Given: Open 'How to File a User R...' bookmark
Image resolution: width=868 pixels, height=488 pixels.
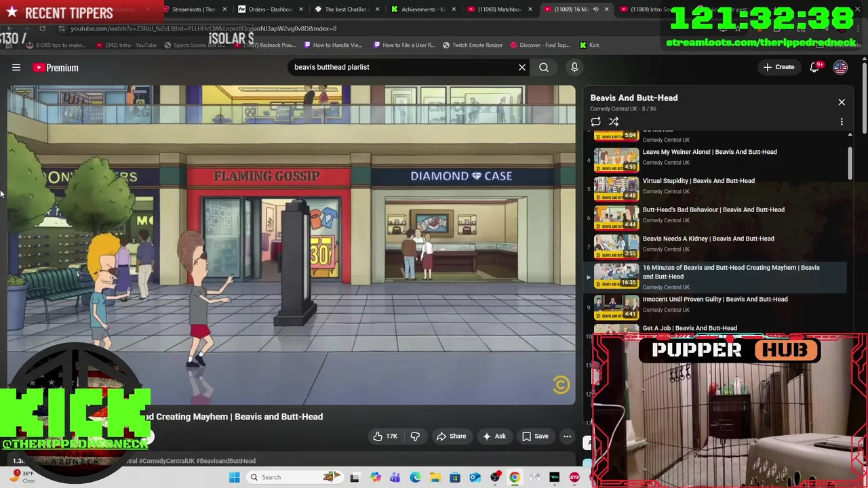Looking at the screenshot, I should coord(404,45).
